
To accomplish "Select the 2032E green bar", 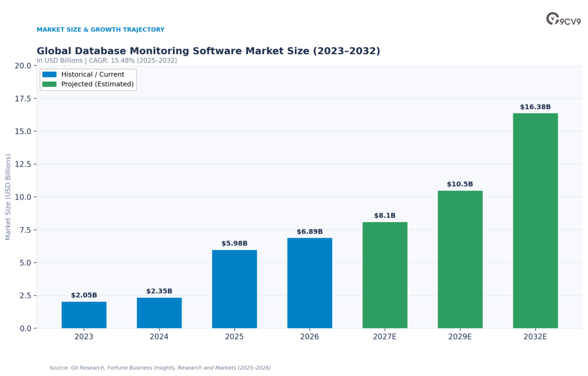I will pos(536,221).
